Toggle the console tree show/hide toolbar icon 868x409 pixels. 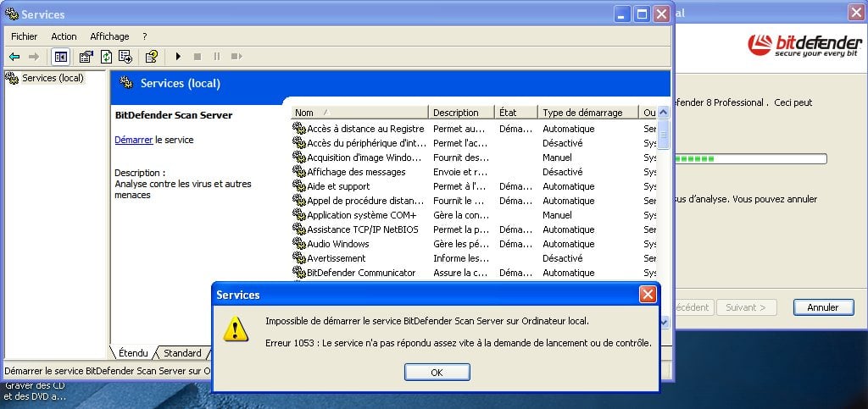click(x=60, y=57)
